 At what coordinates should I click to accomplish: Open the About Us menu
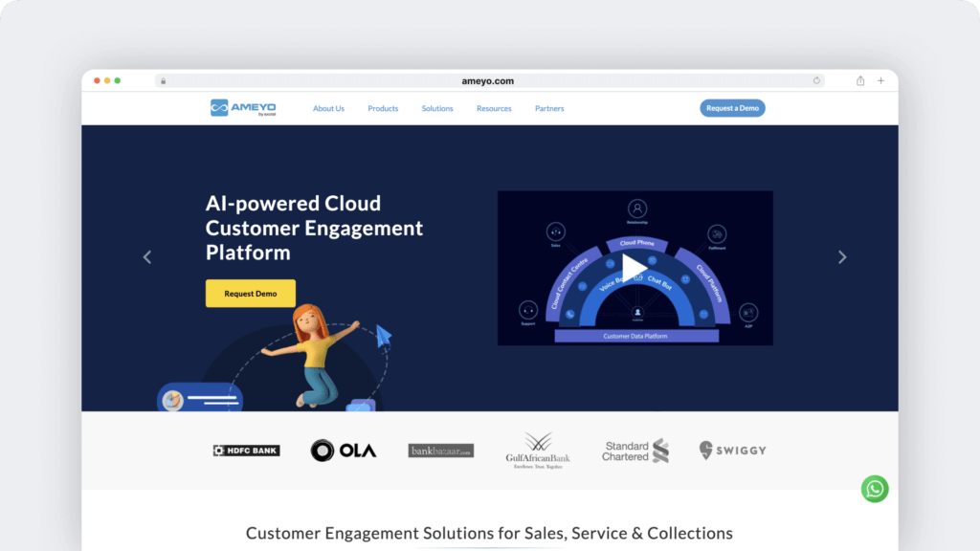point(328,109)
